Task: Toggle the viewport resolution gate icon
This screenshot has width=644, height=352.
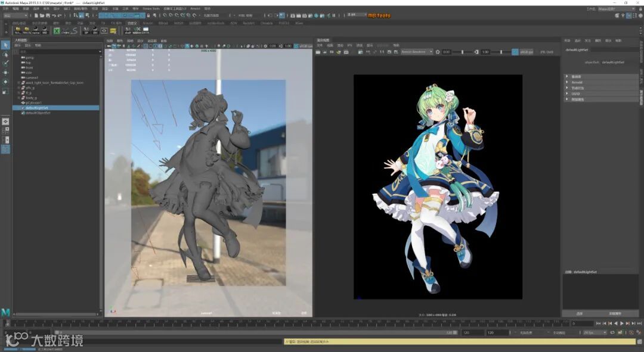Action: coord(156,46)
